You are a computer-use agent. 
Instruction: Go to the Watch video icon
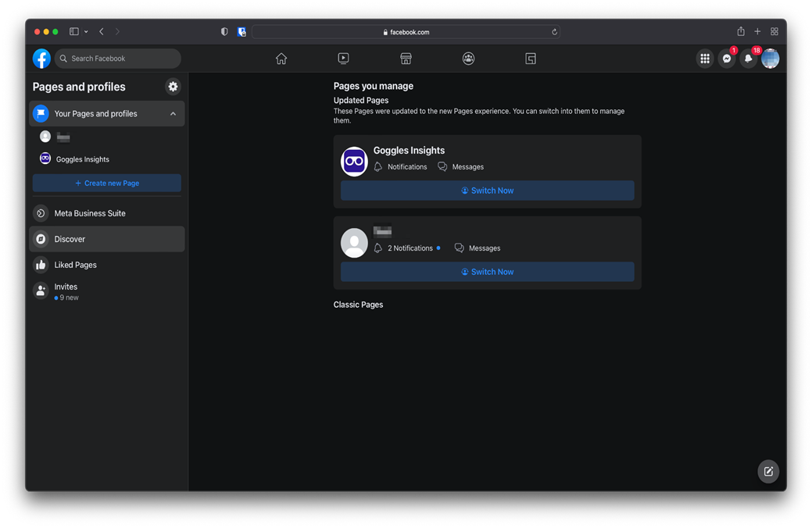(343, 59)
